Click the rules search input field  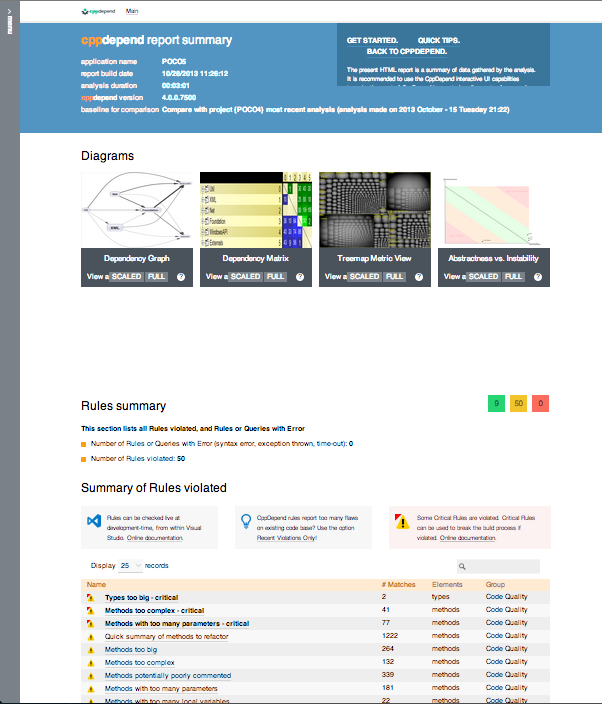(x=498, y=567)
